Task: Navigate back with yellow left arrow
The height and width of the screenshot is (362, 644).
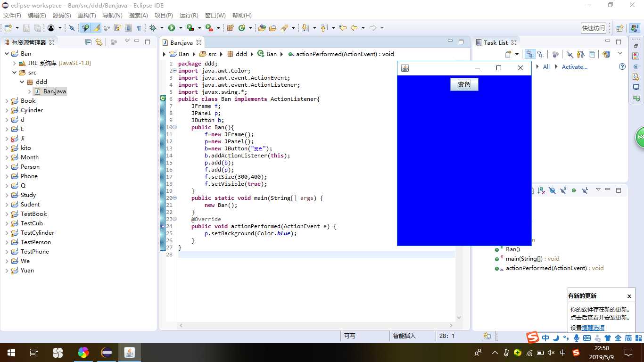Action: [354, 28]
